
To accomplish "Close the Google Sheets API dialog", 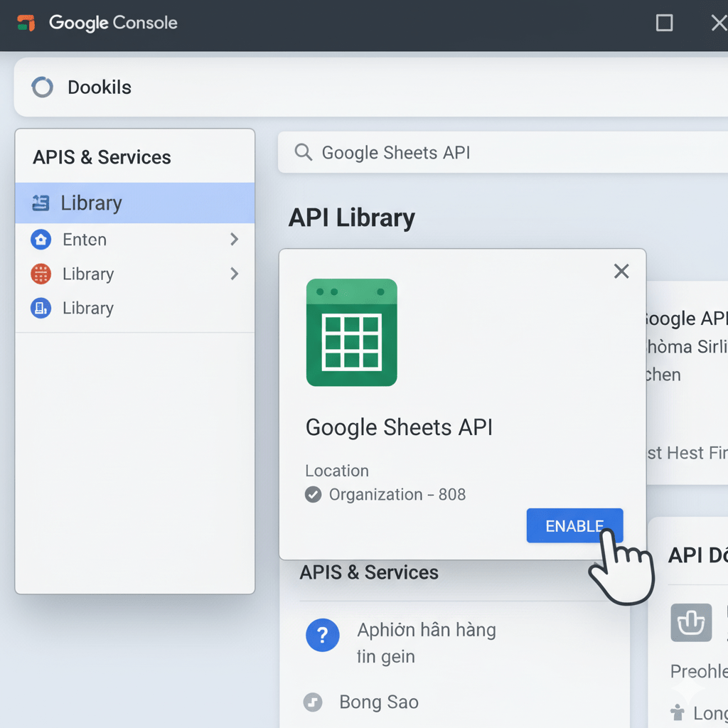I will [x=621, y=271].
